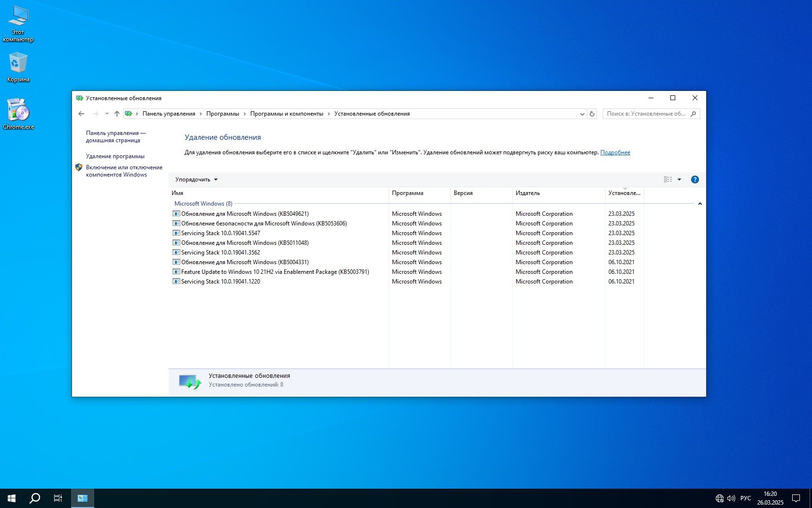Click the change view layout icon

click(668, 179)
